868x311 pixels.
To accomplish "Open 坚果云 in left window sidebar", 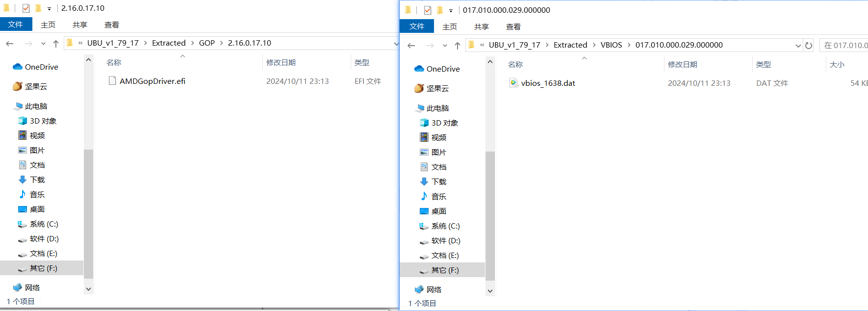I will (36, 86).
